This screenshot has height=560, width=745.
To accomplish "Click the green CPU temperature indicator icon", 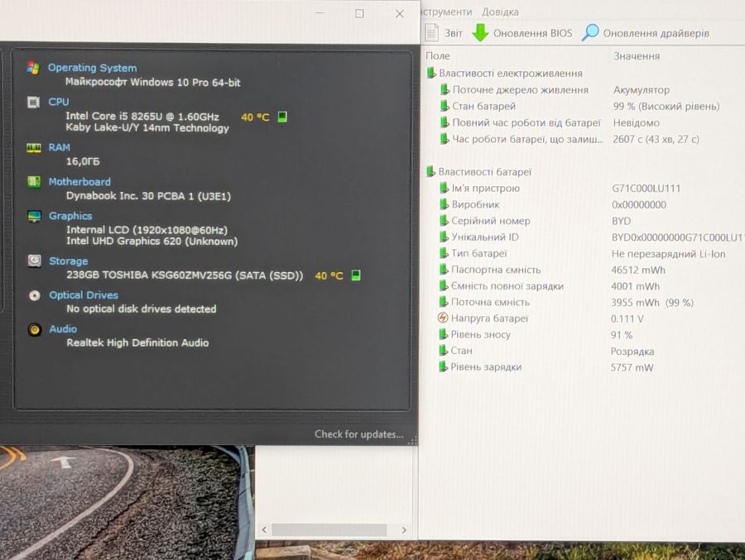I will (281, 117).
